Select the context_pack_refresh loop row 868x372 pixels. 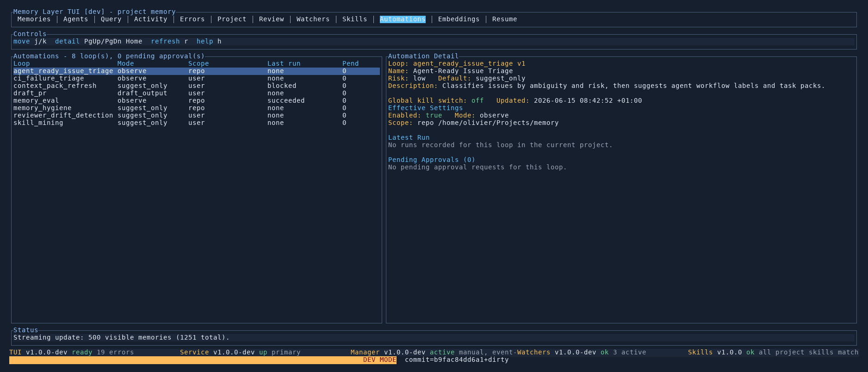(x=196, y=86)
